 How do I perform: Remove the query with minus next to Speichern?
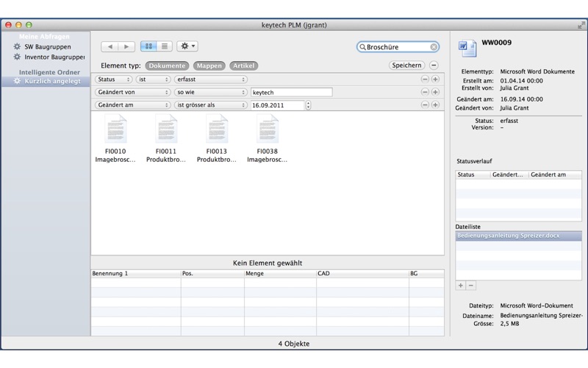[x=434, y=66]
